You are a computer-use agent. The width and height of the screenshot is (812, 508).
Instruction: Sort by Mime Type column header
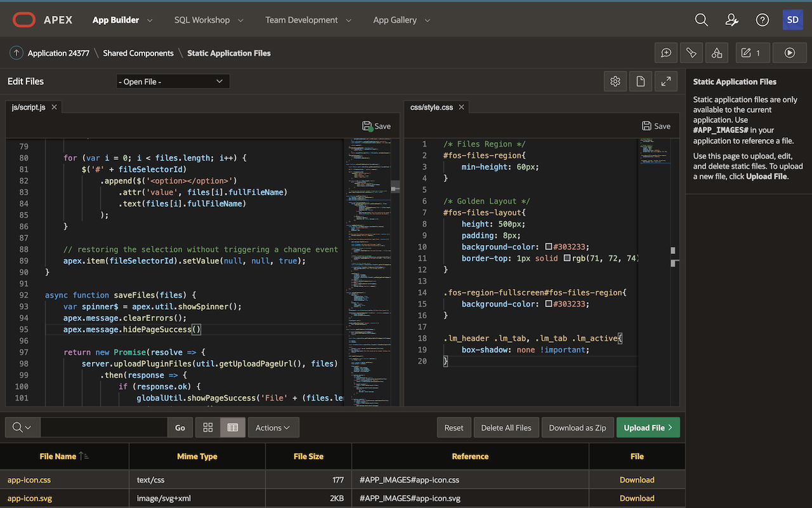(x=197, y=456)
